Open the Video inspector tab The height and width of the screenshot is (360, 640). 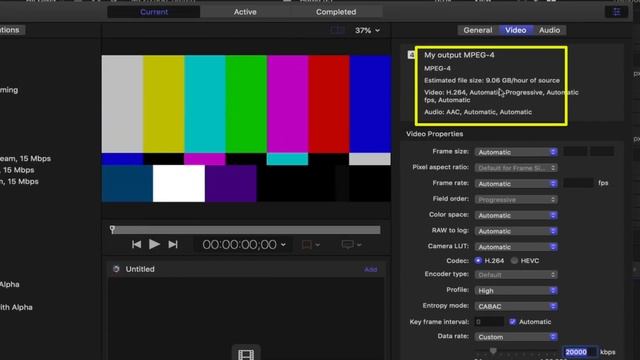point(516,30)
